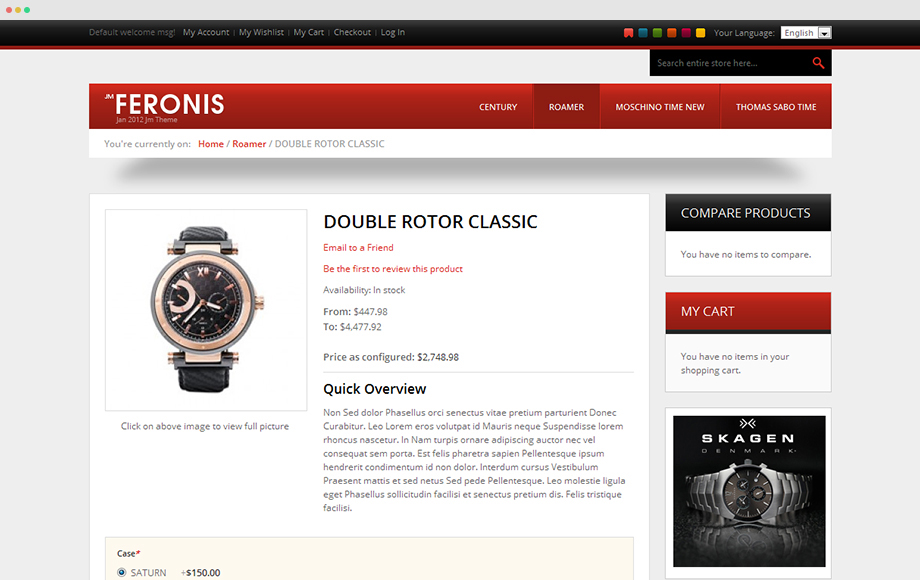Open the Roamer menu item

pos(566,107)
